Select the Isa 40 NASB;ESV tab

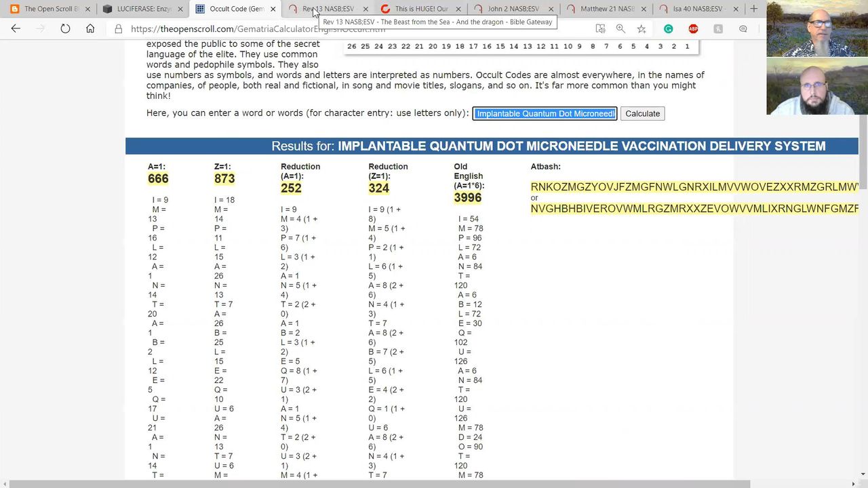pyautogui.click(x=697, y=9)
